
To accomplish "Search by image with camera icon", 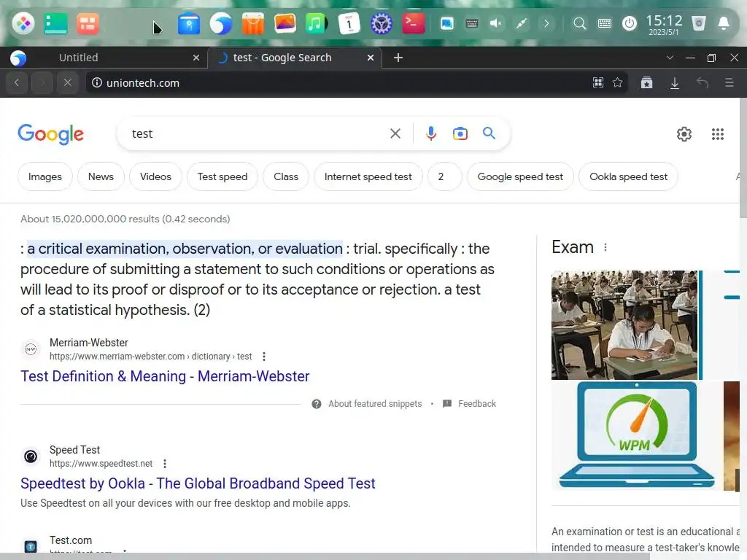I will 460,134.
